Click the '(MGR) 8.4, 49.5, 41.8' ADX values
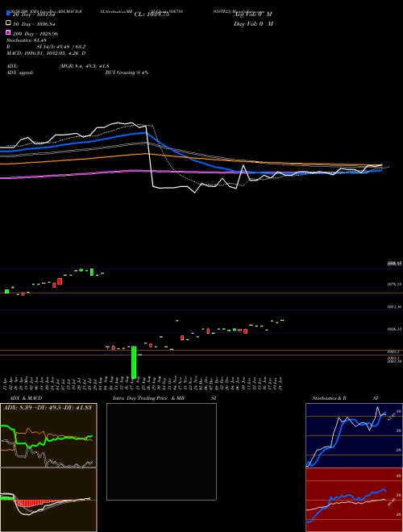 click(84, 66)
